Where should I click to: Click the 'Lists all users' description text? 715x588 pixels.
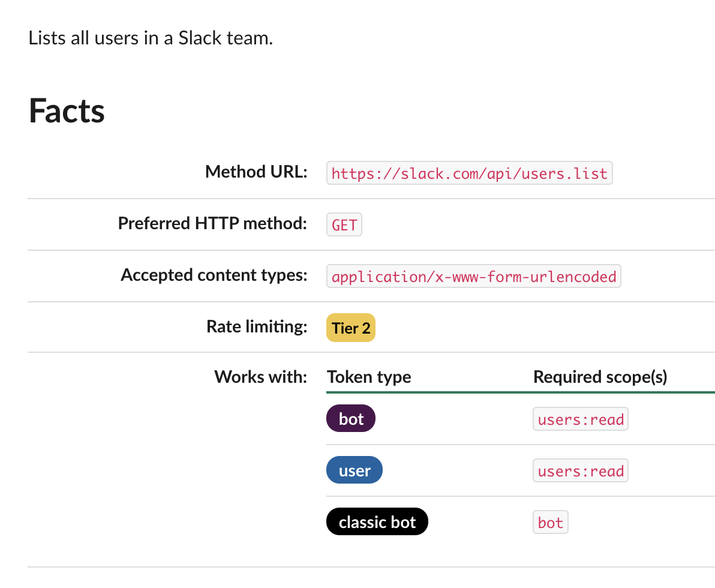(151, 40)
